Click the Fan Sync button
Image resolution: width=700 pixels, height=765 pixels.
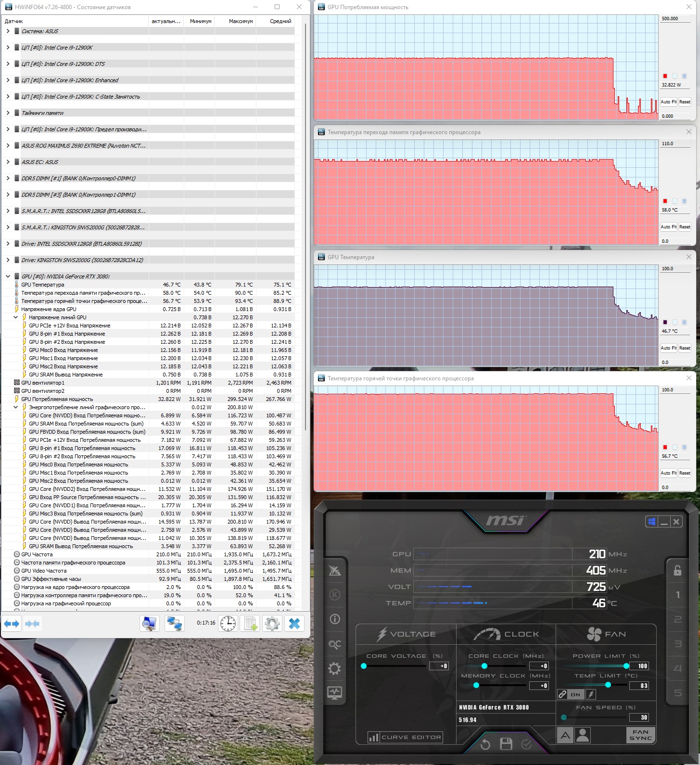pyautogui.click(x=641, y=735)
